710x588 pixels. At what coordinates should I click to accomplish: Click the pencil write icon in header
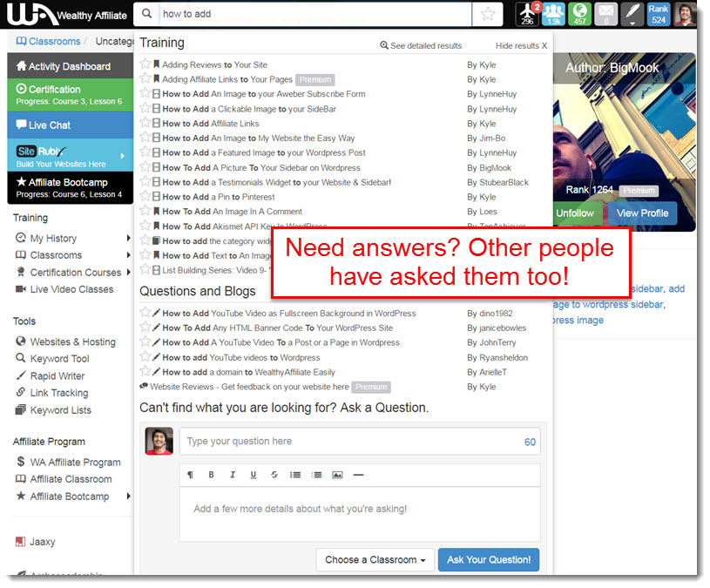coord(632,14)
